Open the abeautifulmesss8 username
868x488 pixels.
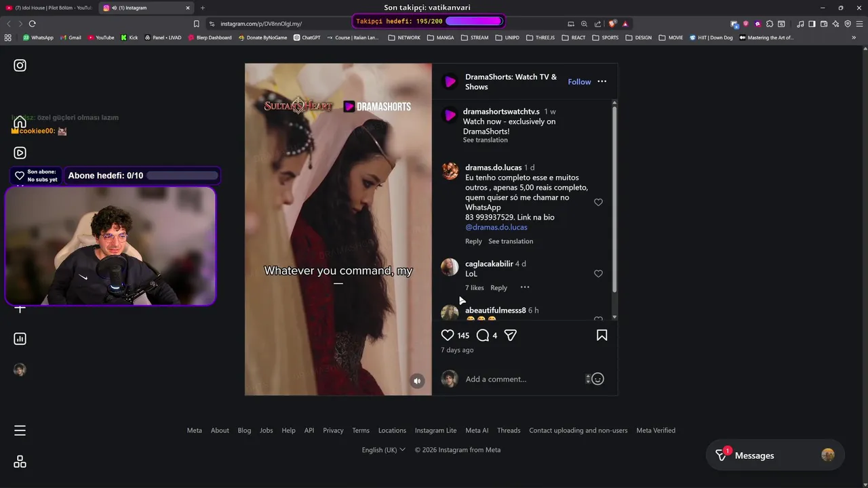tap(496, 310)
